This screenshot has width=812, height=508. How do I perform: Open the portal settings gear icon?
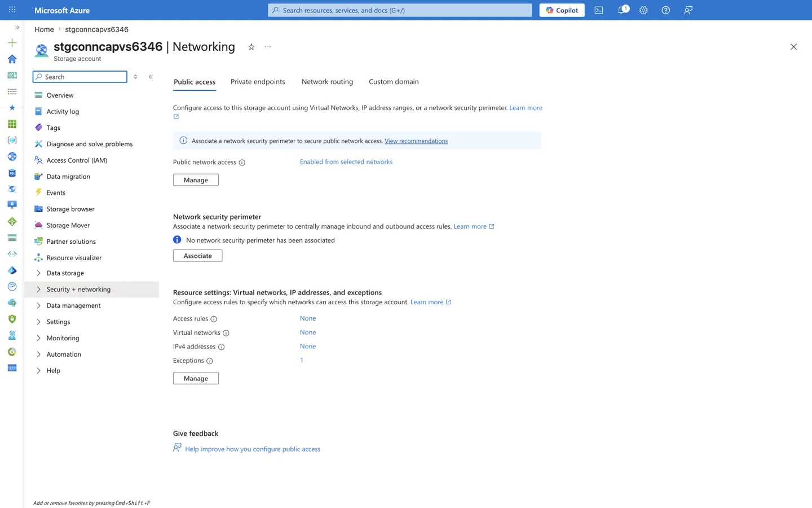643,10
